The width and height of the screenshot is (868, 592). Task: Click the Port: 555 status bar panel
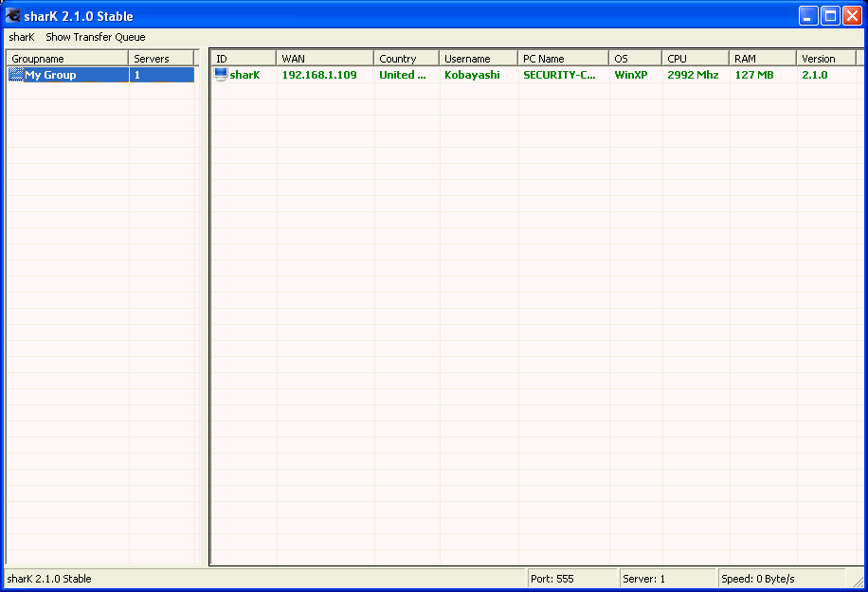[x=573, y=578]
